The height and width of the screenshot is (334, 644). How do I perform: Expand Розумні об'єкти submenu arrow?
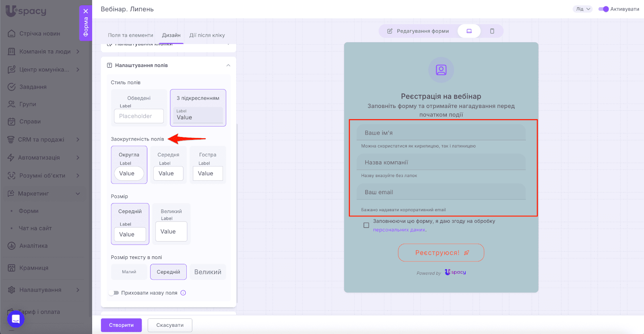point(78,175)
